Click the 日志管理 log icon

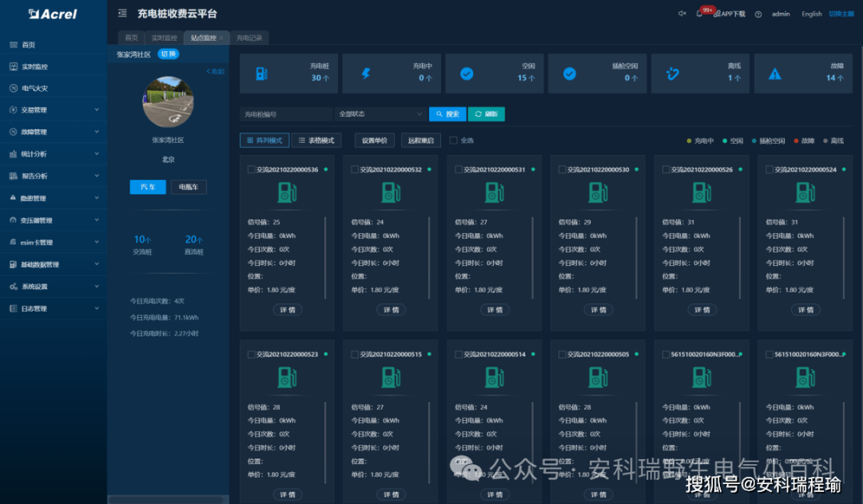click(14, 308)
